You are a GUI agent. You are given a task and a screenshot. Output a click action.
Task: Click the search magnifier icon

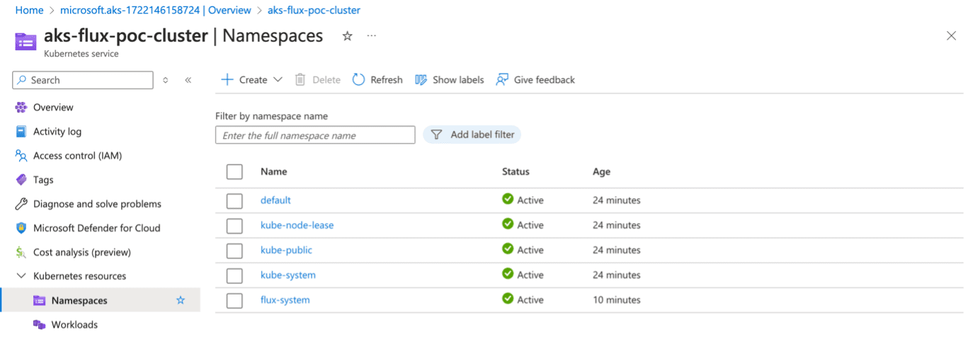(22, 80)
